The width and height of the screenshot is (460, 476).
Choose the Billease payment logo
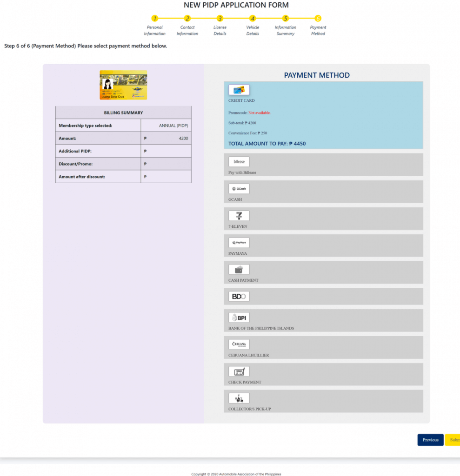tap(239, 162)
